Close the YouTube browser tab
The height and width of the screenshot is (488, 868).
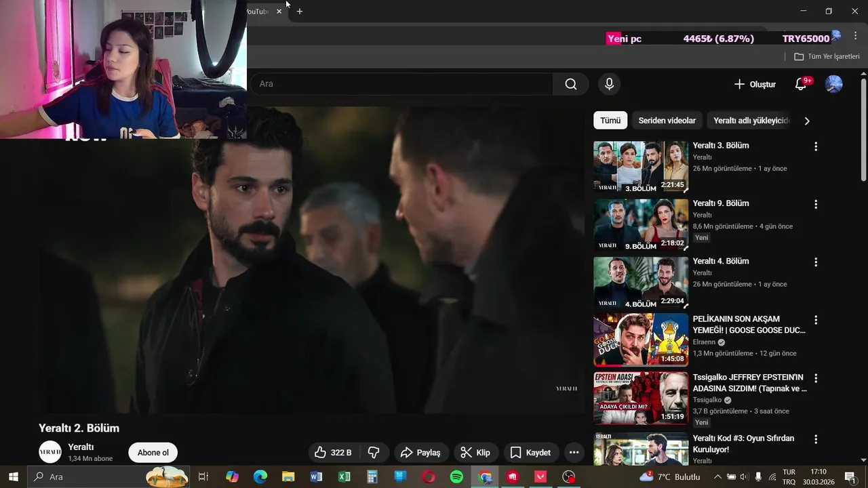tap(279, 12)
